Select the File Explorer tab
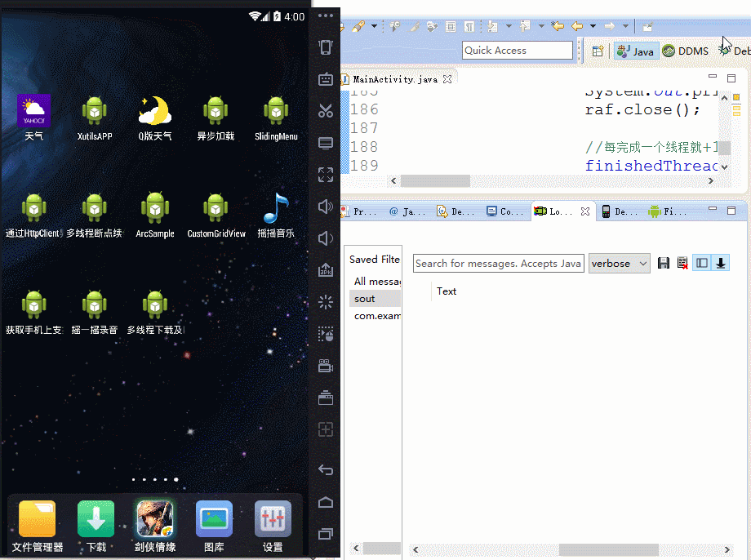 pyautogui.click(x=668, y=211)
